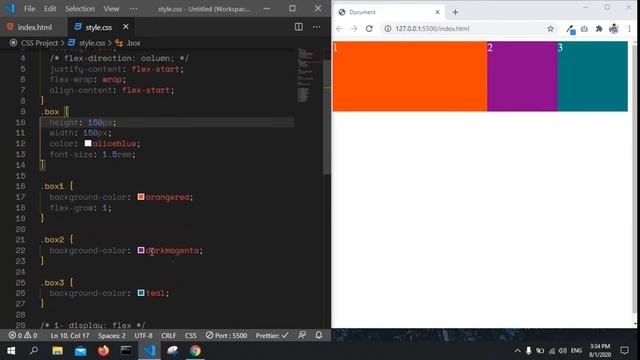Screen dimensions: 640x360
Task: Click the Chrome profile avatar
Action: pos(613,29)
